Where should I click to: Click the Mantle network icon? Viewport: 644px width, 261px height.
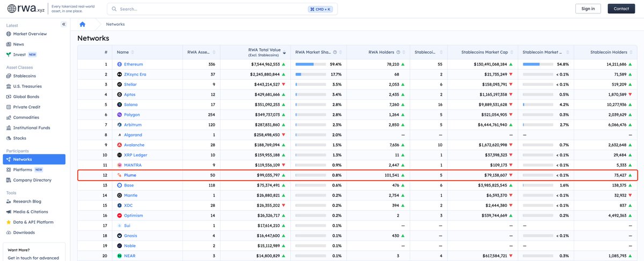point(120,196)
